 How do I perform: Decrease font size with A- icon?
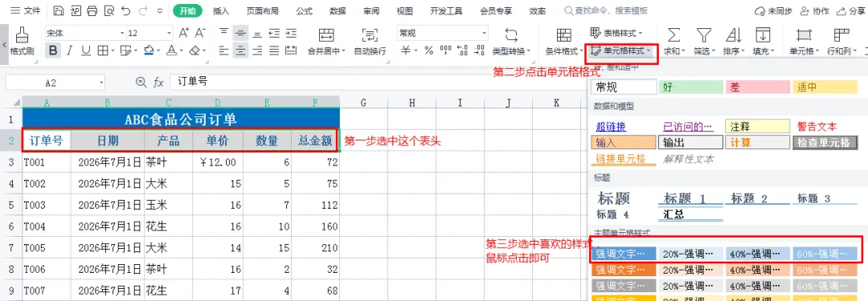tap(200, 33)
